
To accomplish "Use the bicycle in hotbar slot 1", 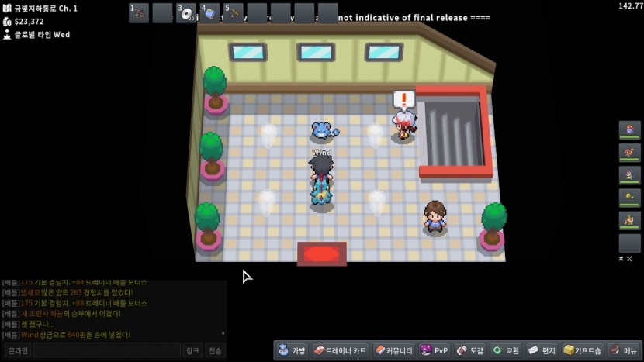I will [x=139, y=13].
